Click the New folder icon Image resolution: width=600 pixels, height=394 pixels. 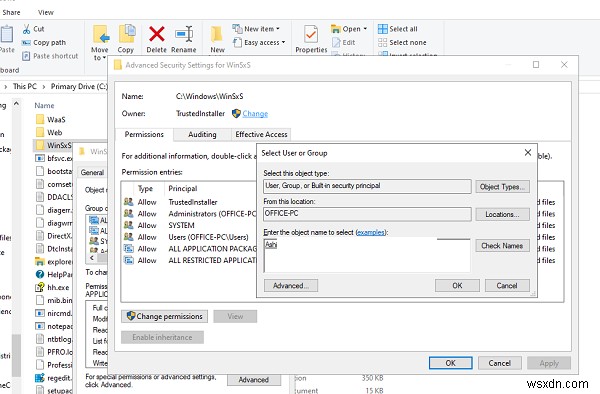tap(217, 34)
